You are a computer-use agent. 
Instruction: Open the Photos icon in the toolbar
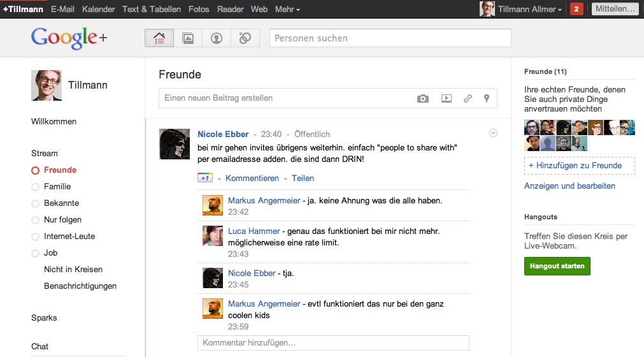point(188,38)
